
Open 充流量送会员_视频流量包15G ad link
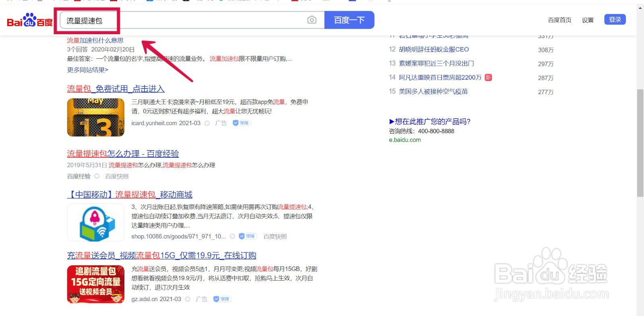[x=161, y=255]
